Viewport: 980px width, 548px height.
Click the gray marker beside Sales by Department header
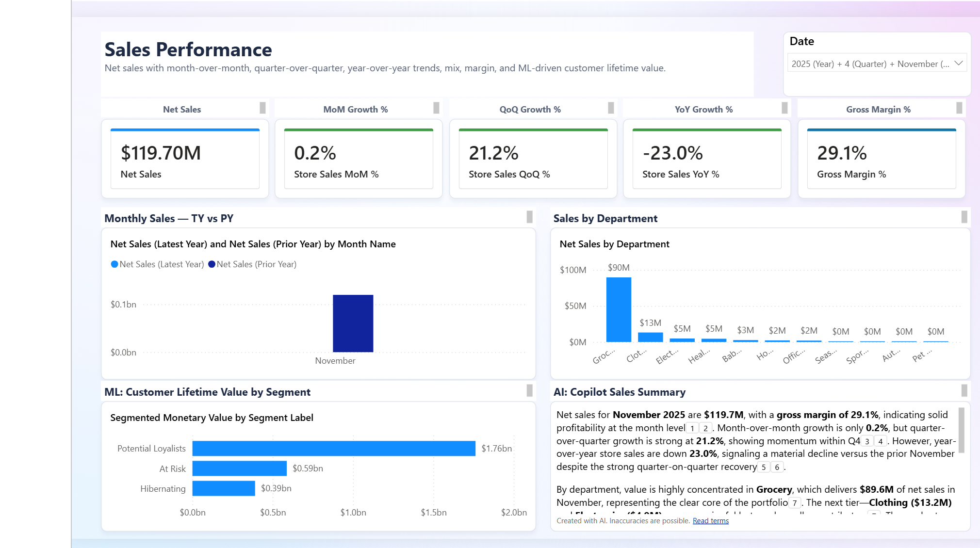point(964,217)
